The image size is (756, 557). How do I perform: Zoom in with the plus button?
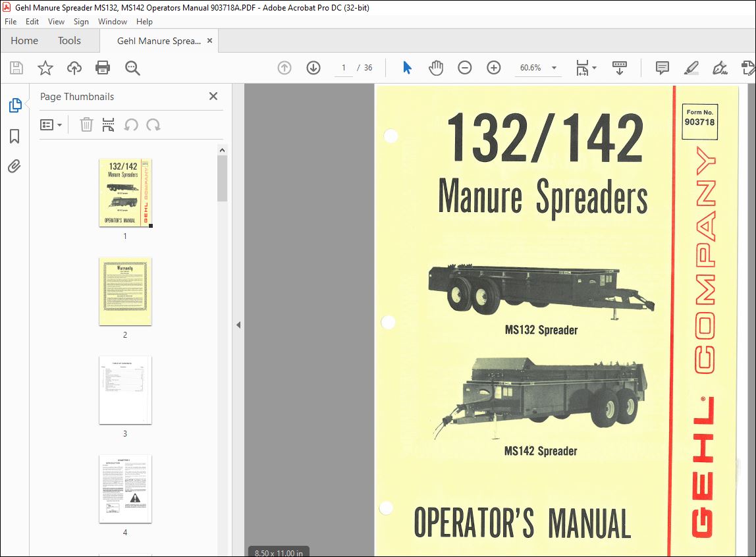pos(494,68)
